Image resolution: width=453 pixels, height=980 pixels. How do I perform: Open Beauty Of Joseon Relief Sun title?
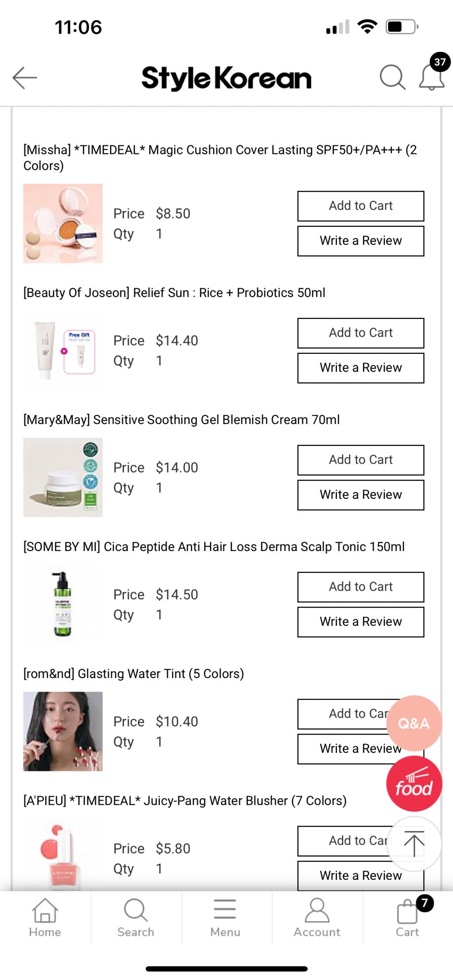(x=174, y=293)
